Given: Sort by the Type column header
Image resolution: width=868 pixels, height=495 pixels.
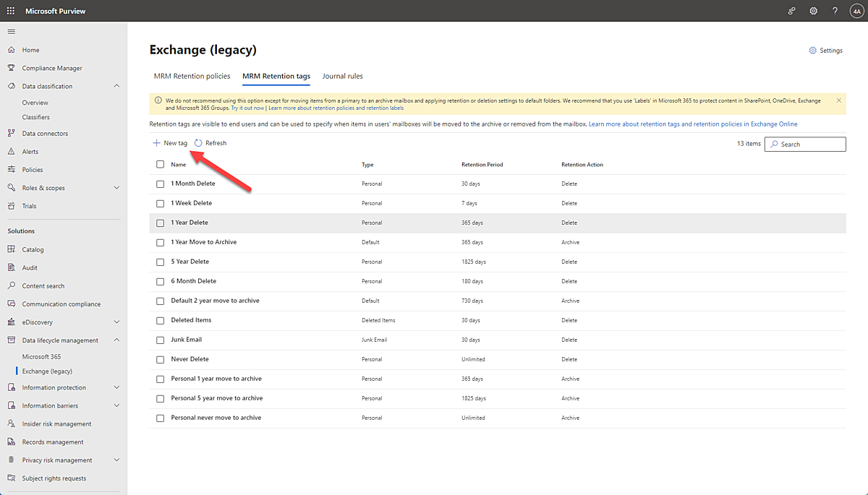Looking at the screenshot, I should [x=367, y=165].
